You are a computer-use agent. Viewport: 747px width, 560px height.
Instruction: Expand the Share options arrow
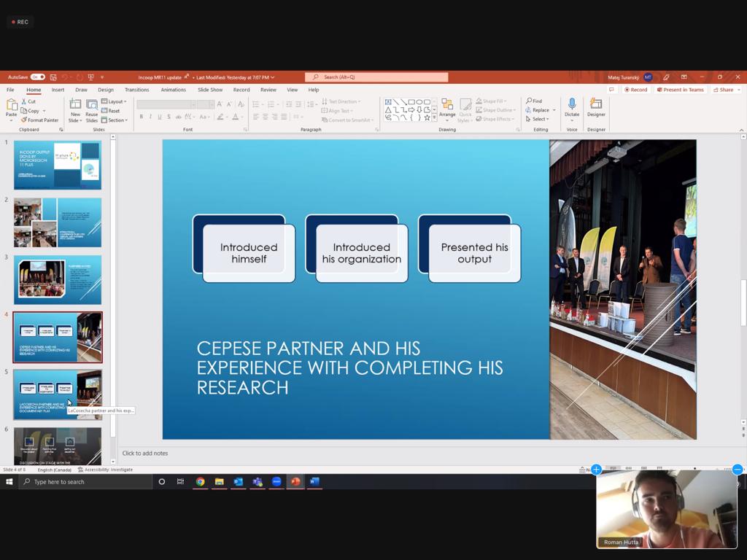tap(739, 90)
